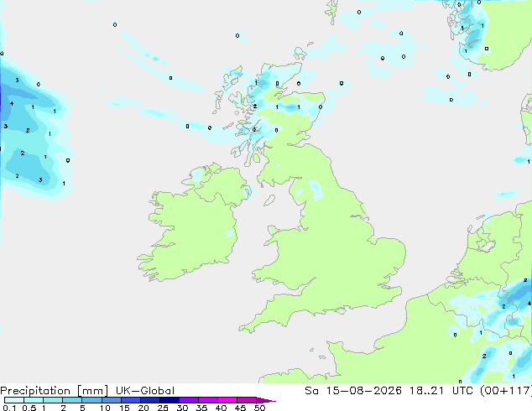The image size is (532, 411).
Task: Click the 40–45 mm magenta legend swatch
Action: [x=227, y=400]
